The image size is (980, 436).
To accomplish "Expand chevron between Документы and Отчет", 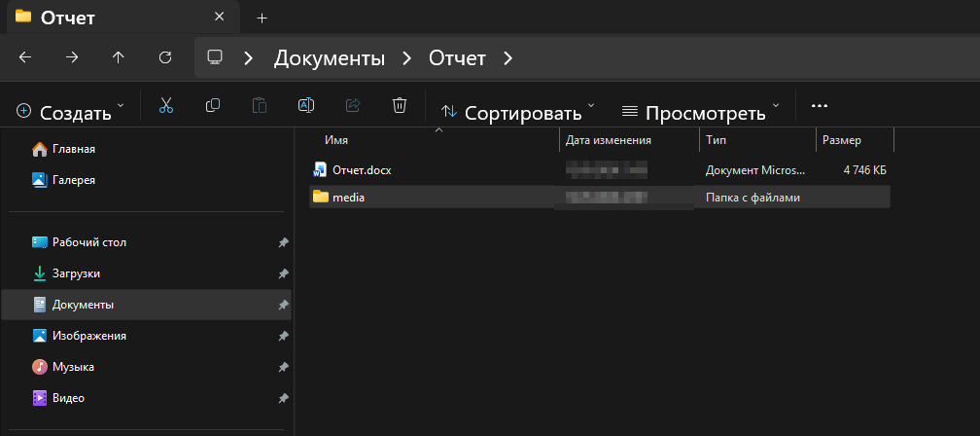I will click(x=406, y=58).
